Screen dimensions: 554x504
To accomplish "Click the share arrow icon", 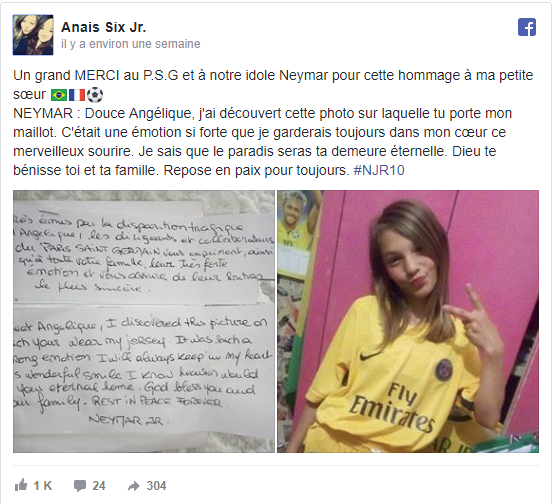I will tap(134, 486).
